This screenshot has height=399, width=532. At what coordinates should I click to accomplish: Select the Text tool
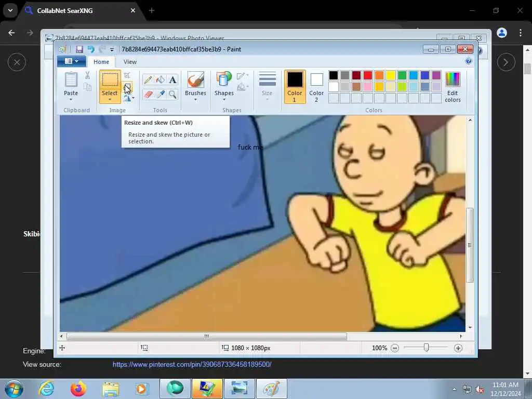pos(172,79)
